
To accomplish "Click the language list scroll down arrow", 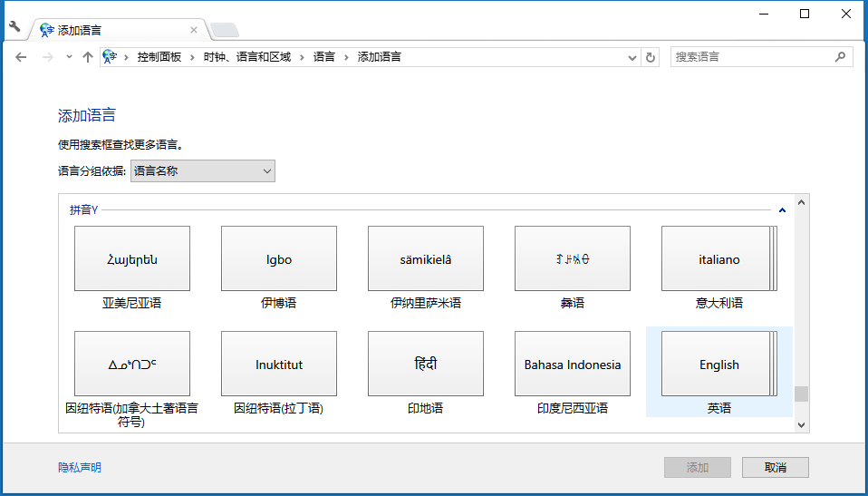I will coord(801,425).
